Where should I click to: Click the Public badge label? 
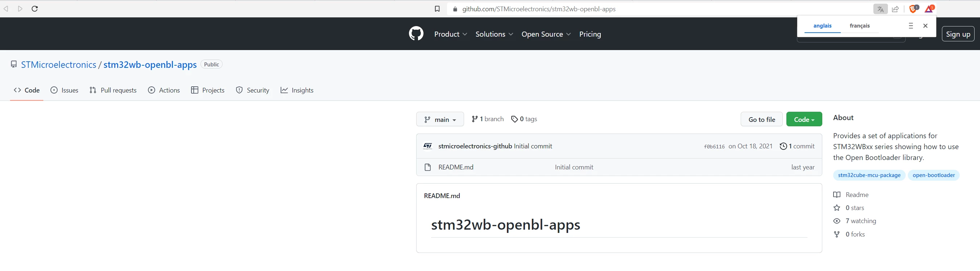[x=211, y=64]
